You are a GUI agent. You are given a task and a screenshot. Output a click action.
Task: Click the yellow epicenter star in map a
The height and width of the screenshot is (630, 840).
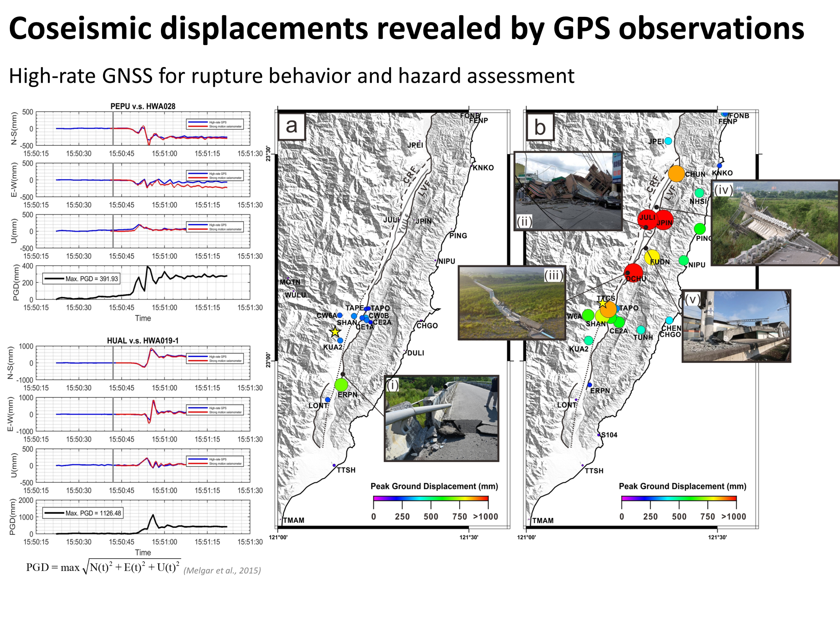tap(335, 331)
